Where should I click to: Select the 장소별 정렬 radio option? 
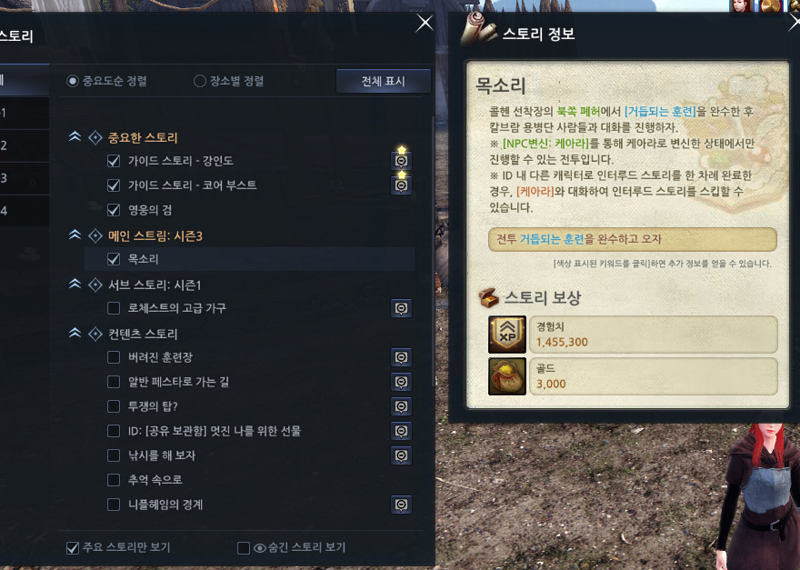pos(199,81)
